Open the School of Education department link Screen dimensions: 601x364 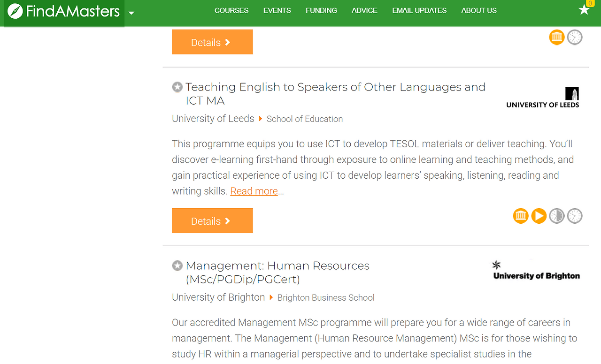(305, 119)
